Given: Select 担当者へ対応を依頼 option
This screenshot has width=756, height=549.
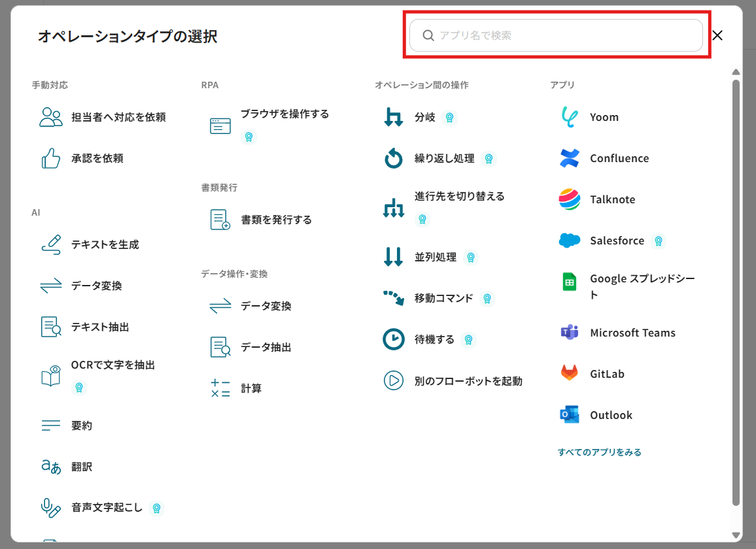Looking at the screenshot, I should (118, 118).
